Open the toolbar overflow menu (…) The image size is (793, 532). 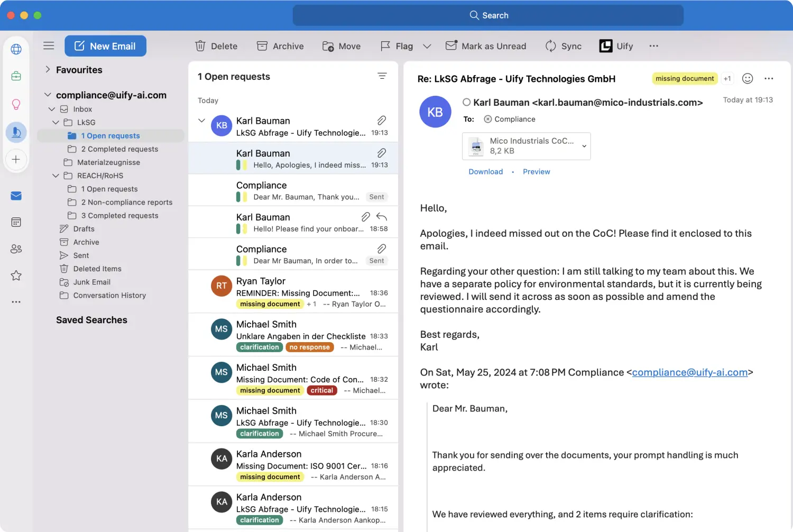pyautogui.click(x=654, y=46)
